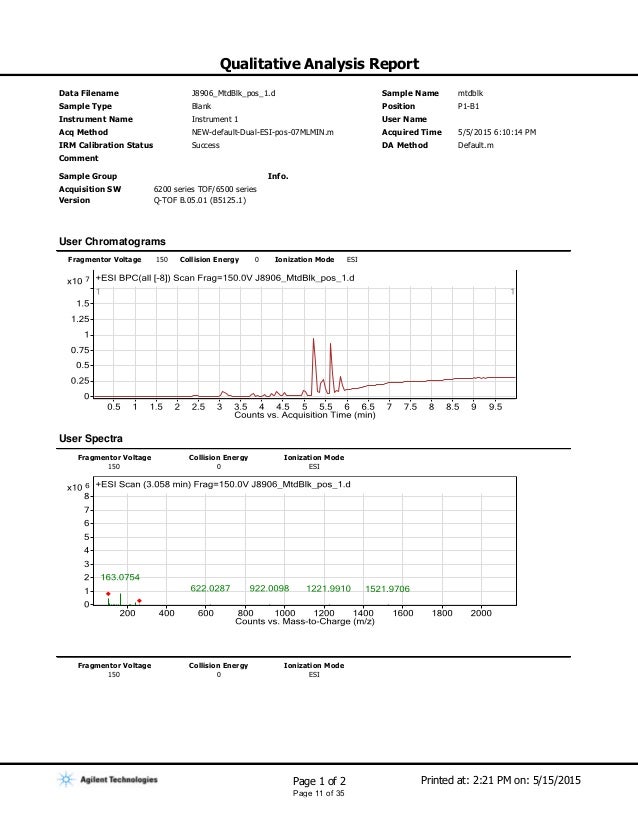Click "NEW-default-Dual-ESI-pos-07MLMIN.m" method name
The width and height of the screenshot is (638, 826).
(262, 132)
